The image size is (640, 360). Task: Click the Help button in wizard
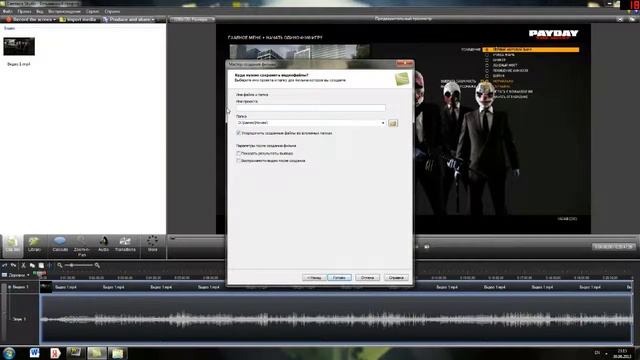point(396,278)
